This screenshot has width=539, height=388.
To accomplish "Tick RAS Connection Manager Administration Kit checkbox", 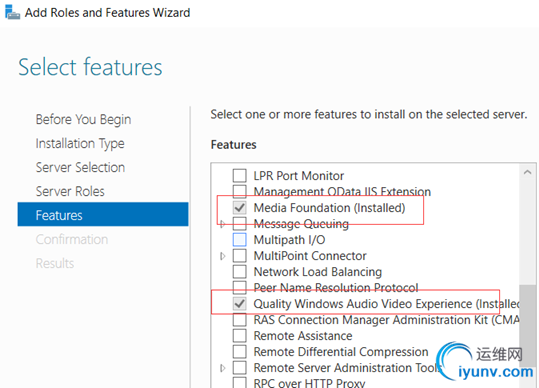I will click(240, 320).
